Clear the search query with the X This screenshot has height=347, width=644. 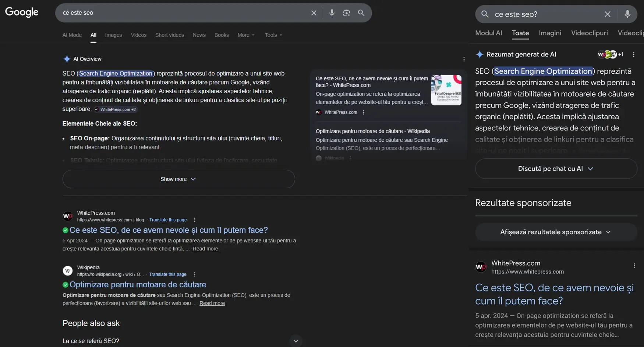click(314, 13)
